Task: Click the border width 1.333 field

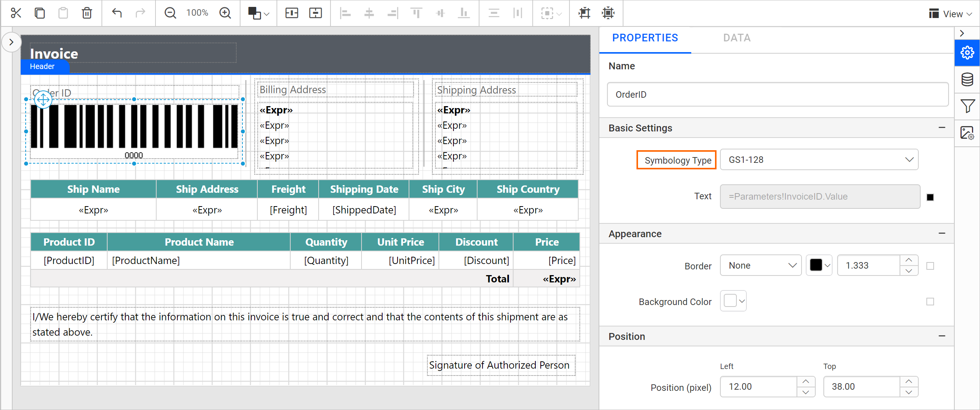Action: click(869, 265)
